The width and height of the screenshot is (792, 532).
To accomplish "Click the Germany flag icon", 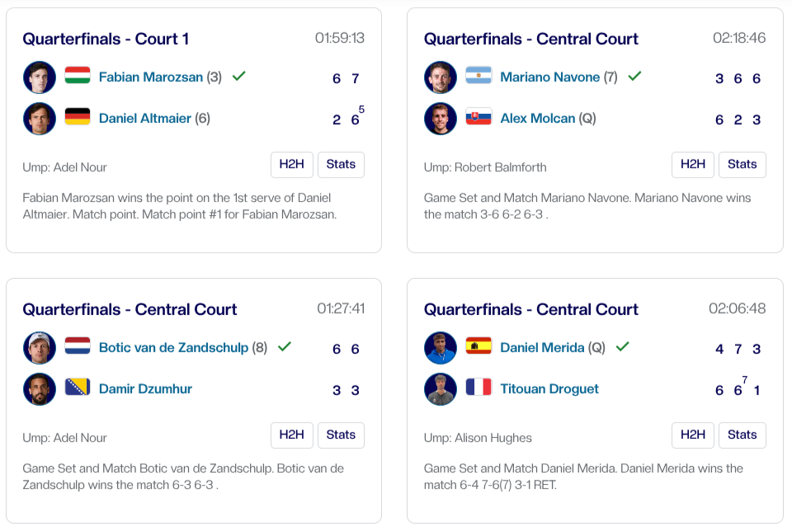I will pos(78,117).
